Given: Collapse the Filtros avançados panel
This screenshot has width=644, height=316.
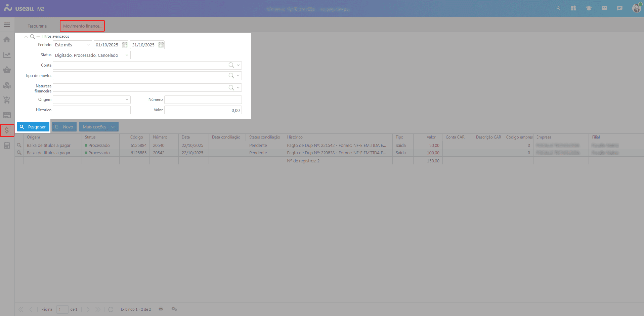Looking at the screenshot, I should coord(26,37).
